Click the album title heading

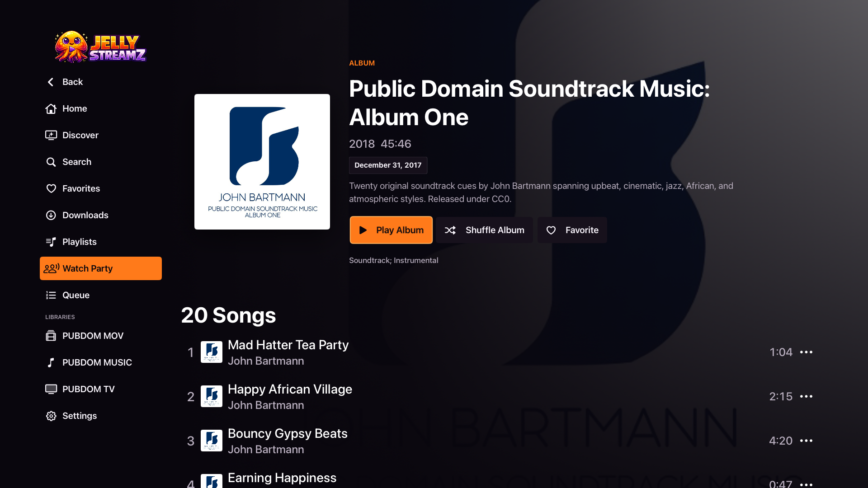pos(529,103)
